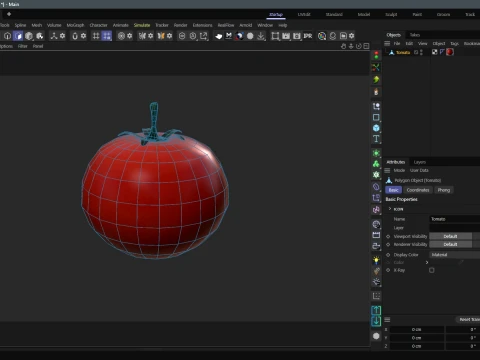Open the render settings gear at toolbar end
The image size is (480, 360).
click(x=351, y=36)
